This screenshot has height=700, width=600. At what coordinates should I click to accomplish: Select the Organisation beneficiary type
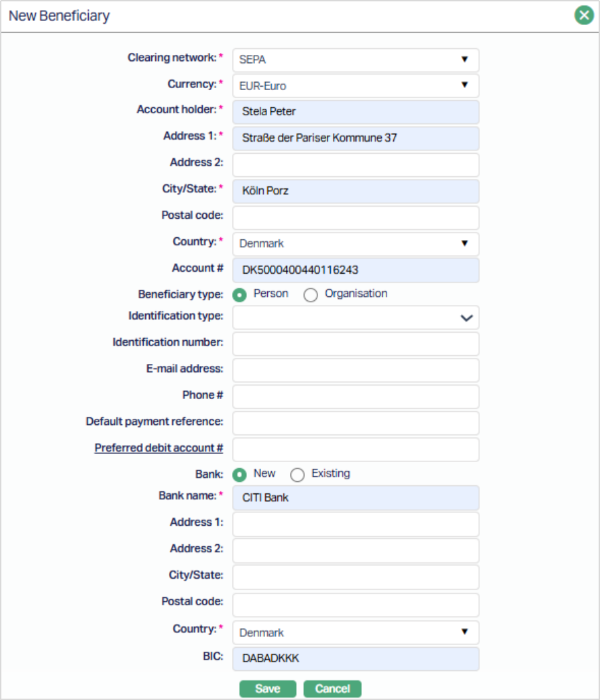tap(311, 295)
